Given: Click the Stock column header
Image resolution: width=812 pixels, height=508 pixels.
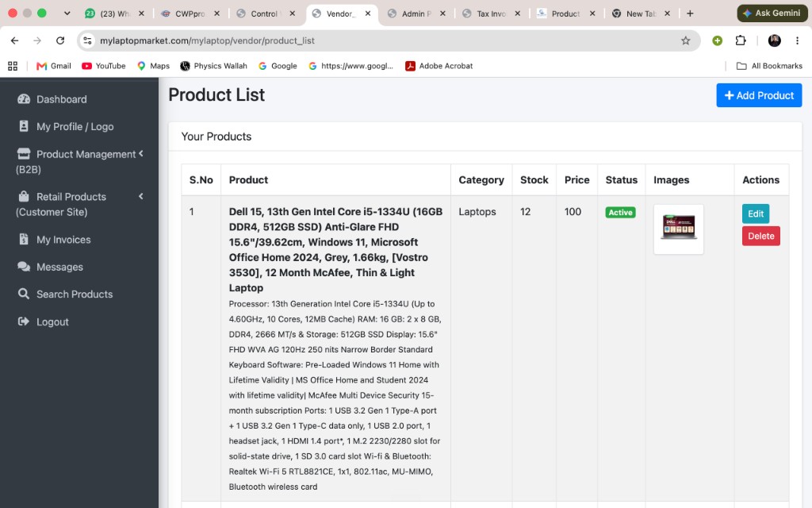Looking at the screenshot, I should (x=534, y=180).
